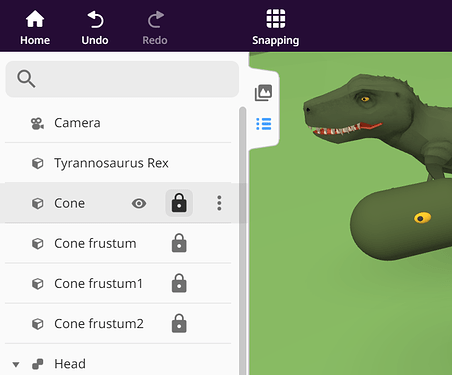The image size is (452, 375).
Task: Click the Camera row's camera icon
Action: tap(37, 123)
